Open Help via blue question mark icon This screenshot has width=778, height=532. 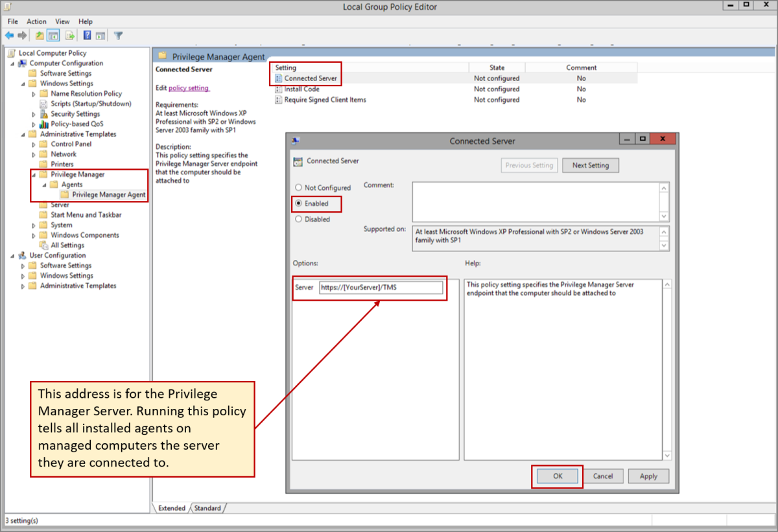pyautogui.click(x=87, y=36)
